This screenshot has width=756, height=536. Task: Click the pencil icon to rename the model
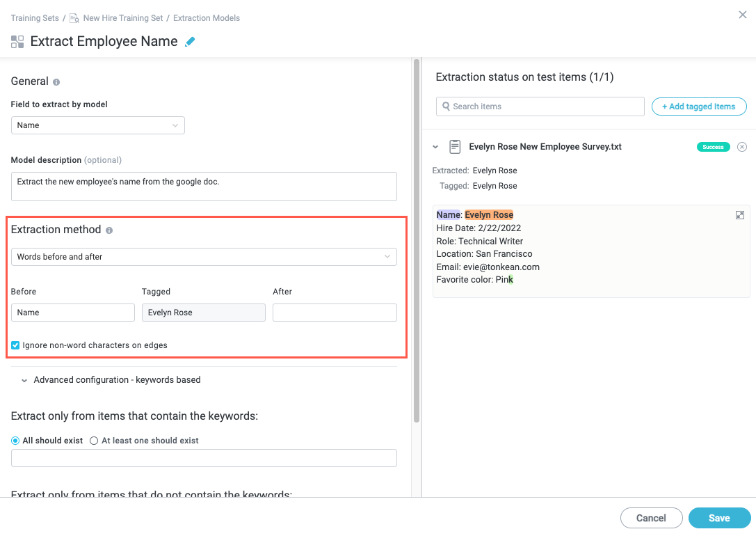coord(190,41)
